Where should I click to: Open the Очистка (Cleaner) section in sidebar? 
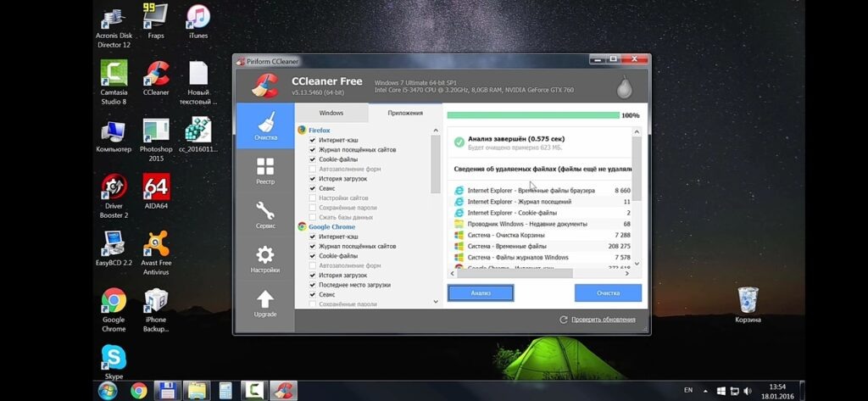tap(265, 125)
